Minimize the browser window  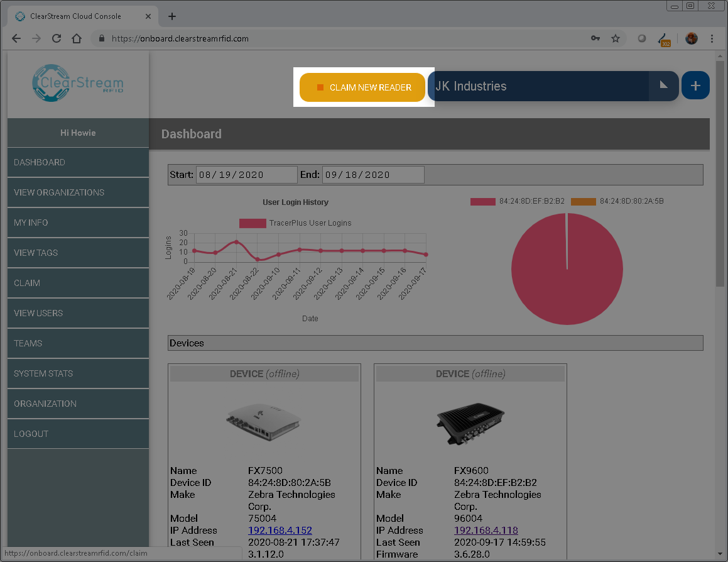tap(675, 6)
